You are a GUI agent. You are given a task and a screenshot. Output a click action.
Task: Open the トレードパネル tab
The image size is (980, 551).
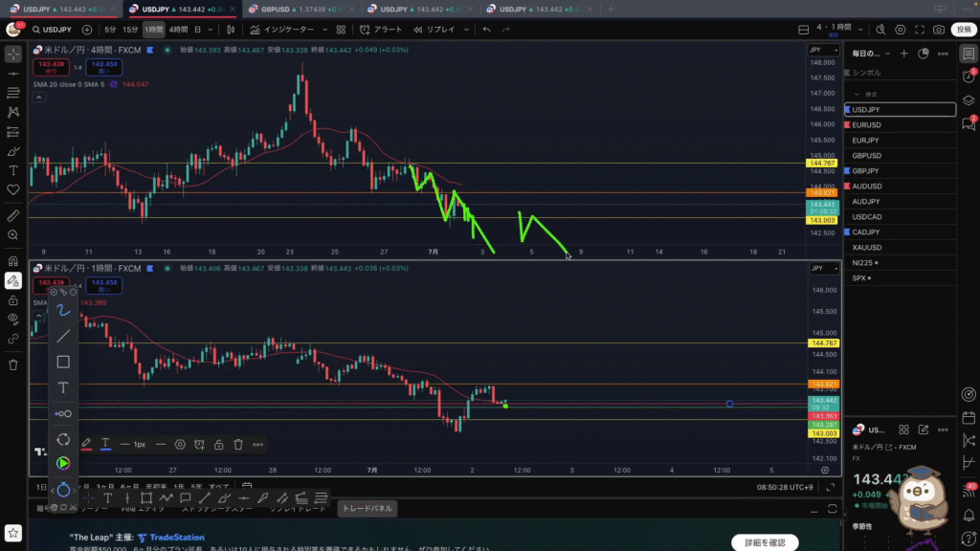[367, 509]
